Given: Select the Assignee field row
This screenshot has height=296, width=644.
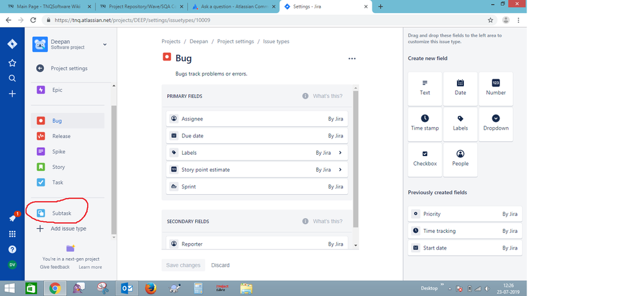Looking at the screenshot, I should 257,119.
